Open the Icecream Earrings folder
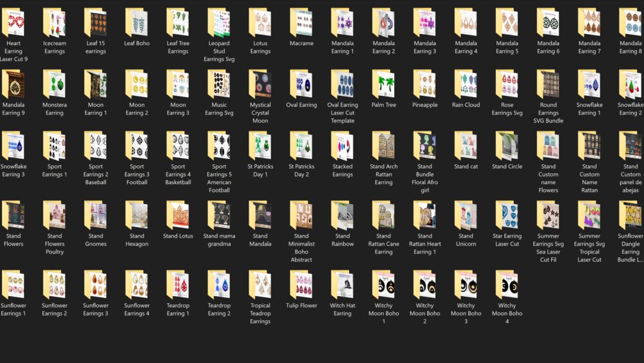The height and width of the screenshot is (363, 644). point(54,23)
